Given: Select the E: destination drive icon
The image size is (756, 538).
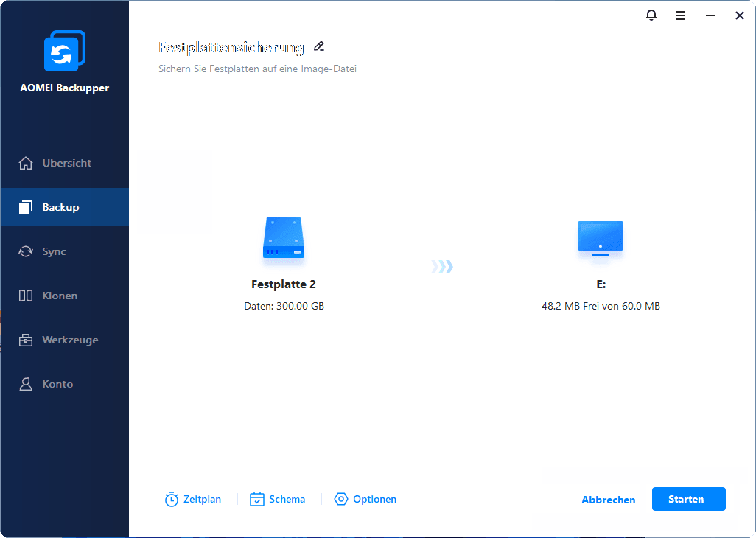Looking at the screenshot, I should click(601, 238).
